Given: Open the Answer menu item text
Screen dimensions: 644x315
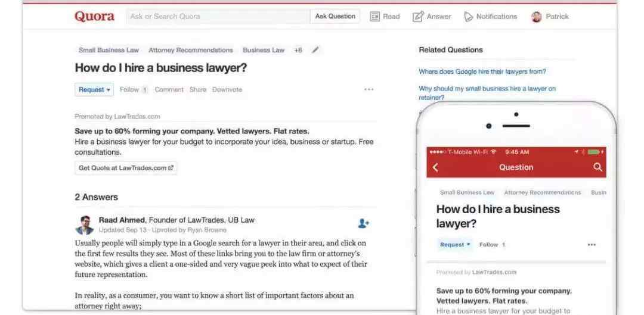Looking at the screenshot, I should tap(439, 17).
